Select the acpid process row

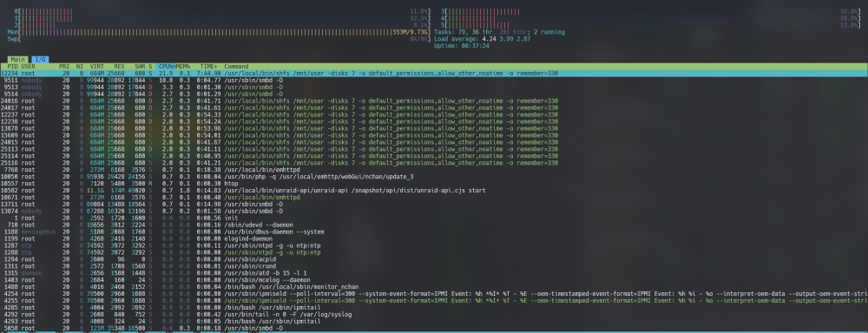(x=434, y=260)
